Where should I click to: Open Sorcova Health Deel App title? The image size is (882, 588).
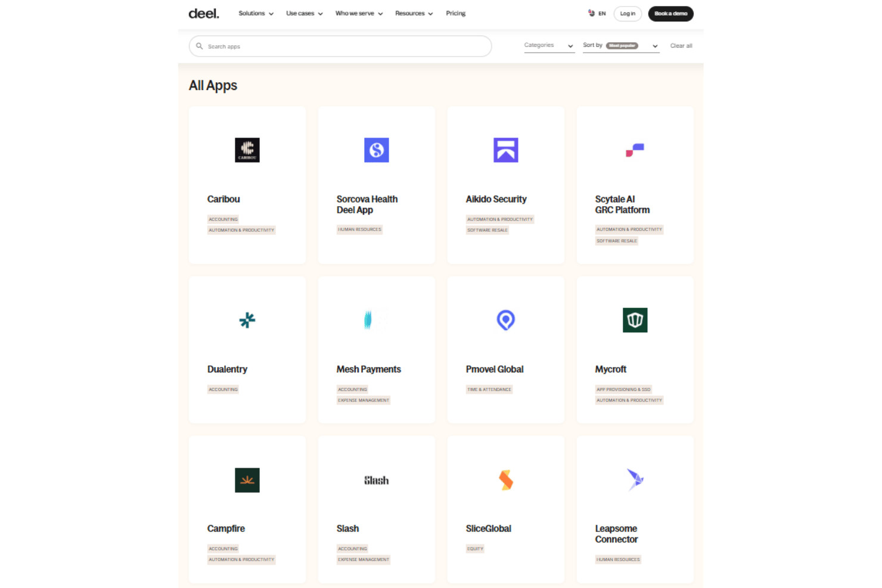[x=367, y=204]
